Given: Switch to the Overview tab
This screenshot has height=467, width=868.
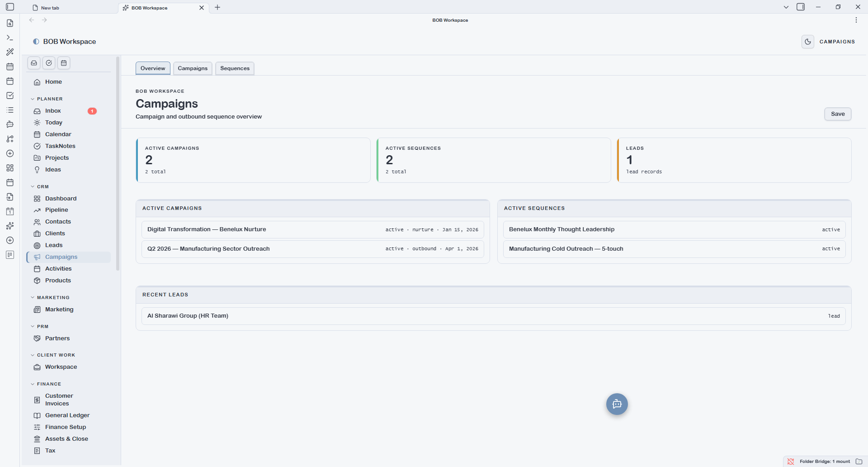Looking at the screenshot, I should [153, 68].
